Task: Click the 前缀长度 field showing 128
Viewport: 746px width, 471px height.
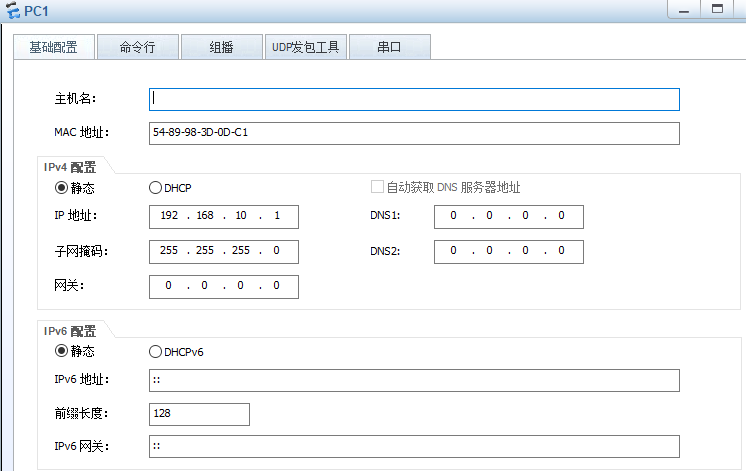Action: click(199, 414)
